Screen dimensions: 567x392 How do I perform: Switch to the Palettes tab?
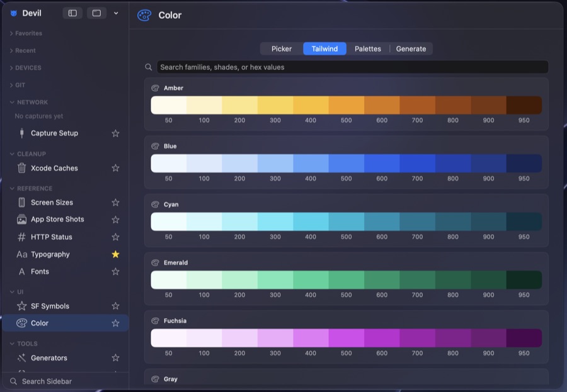(368, 49)
